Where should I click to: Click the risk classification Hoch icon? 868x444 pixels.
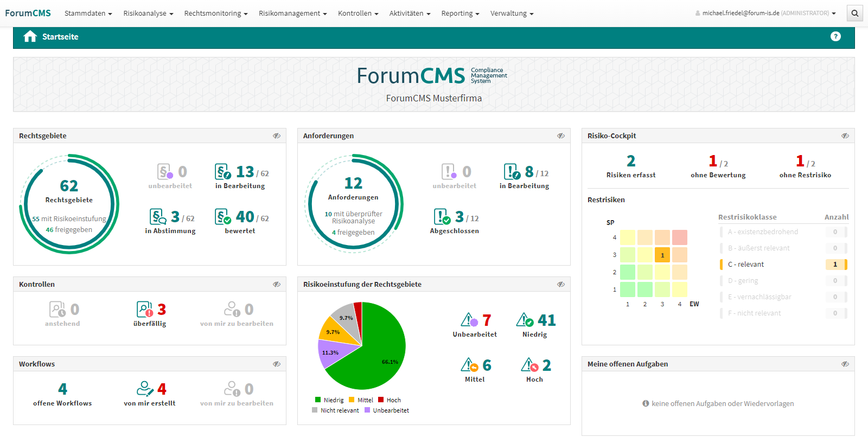coord(529,365)
